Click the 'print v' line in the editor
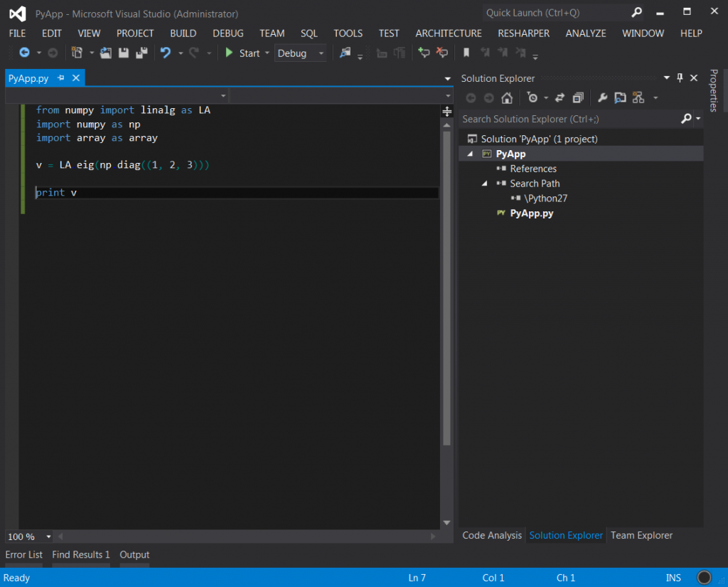 [56, 192]
